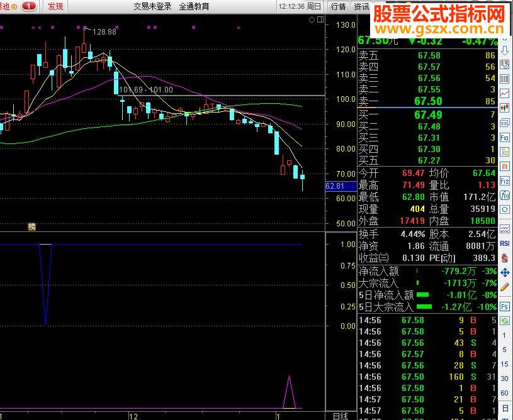513x420 pixels.
Task: Click the 净流入额 value -779.2万
Action: 459,271
